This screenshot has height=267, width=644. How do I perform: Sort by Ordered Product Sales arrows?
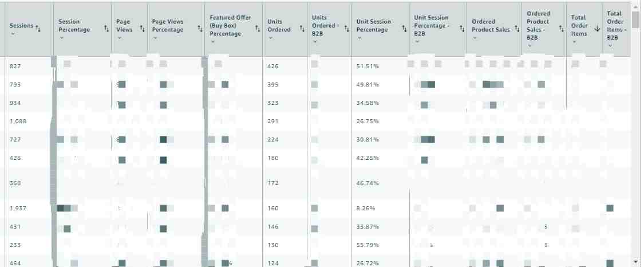[517, 29]
